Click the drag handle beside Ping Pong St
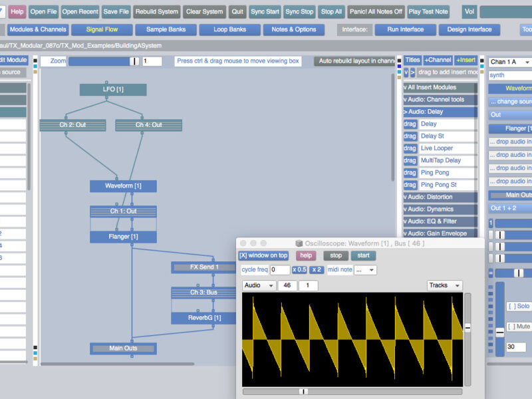 (x=410, y=185)
